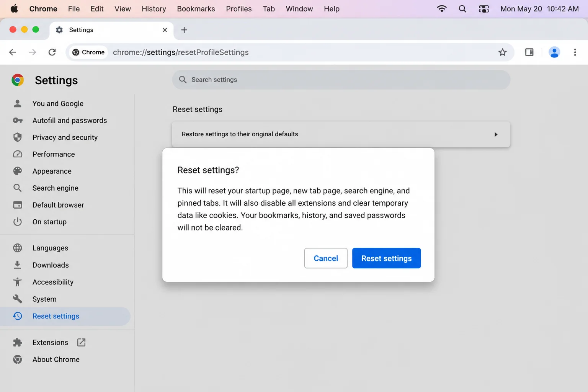The height and width of the screenshot is (392, 588).
Task: Open the Help menu
Action: (332, 9)
